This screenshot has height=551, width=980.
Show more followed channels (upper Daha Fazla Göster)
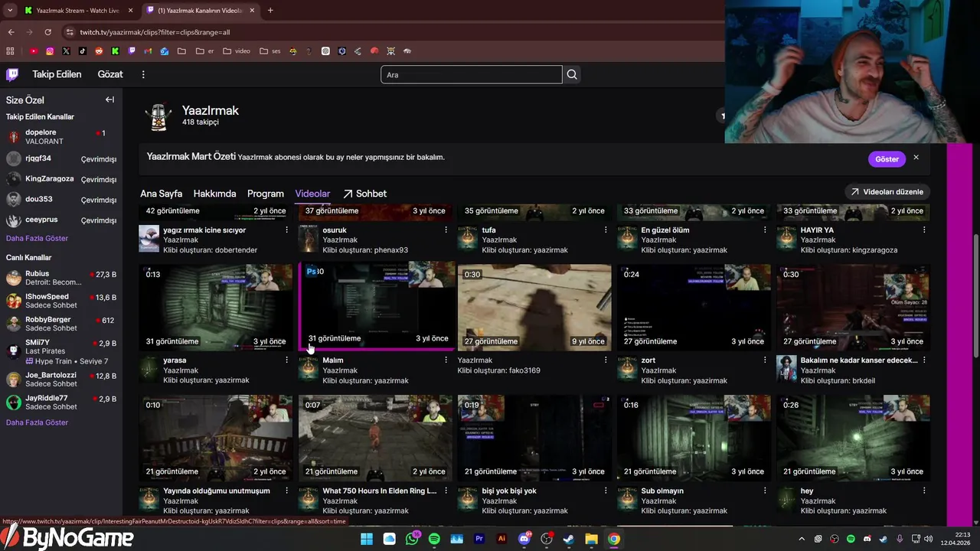tap(38, 238)
